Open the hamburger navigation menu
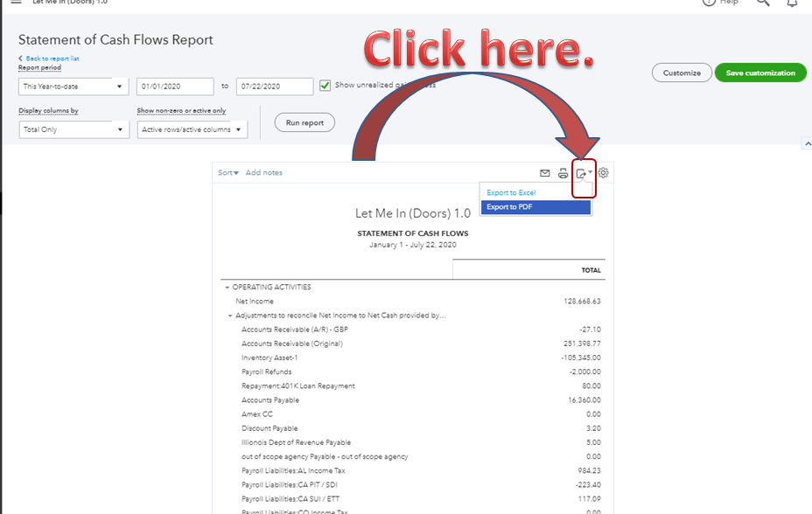Screen dimensions: 812x514 pyautogui.click(x=16, y=2)
